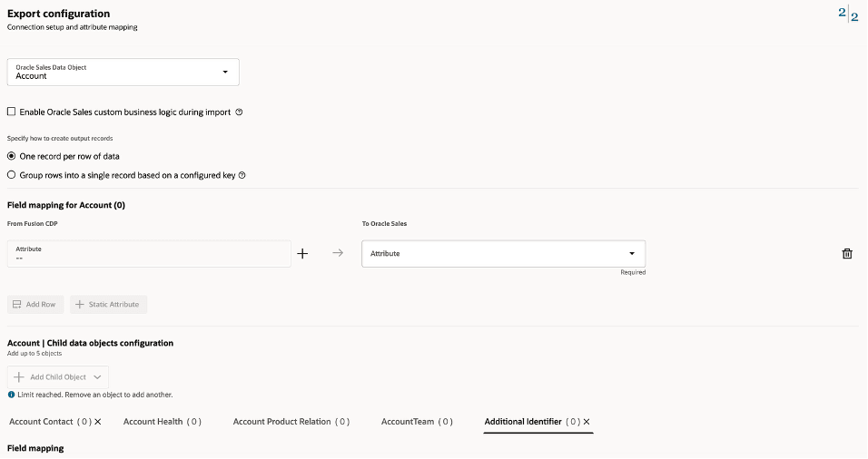Click the Static Attribute button
The width and height of the screenshot is (868, 459).
coord(109,305)
